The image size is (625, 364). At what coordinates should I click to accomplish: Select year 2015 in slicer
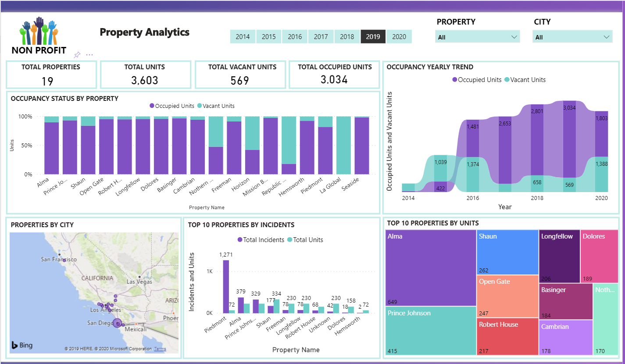[x=269, y=36]
